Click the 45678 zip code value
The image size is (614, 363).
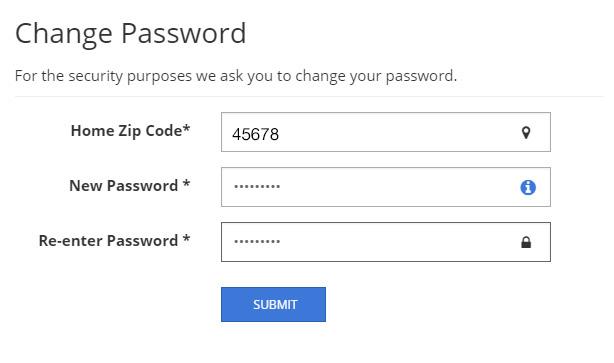coord(255,134)
